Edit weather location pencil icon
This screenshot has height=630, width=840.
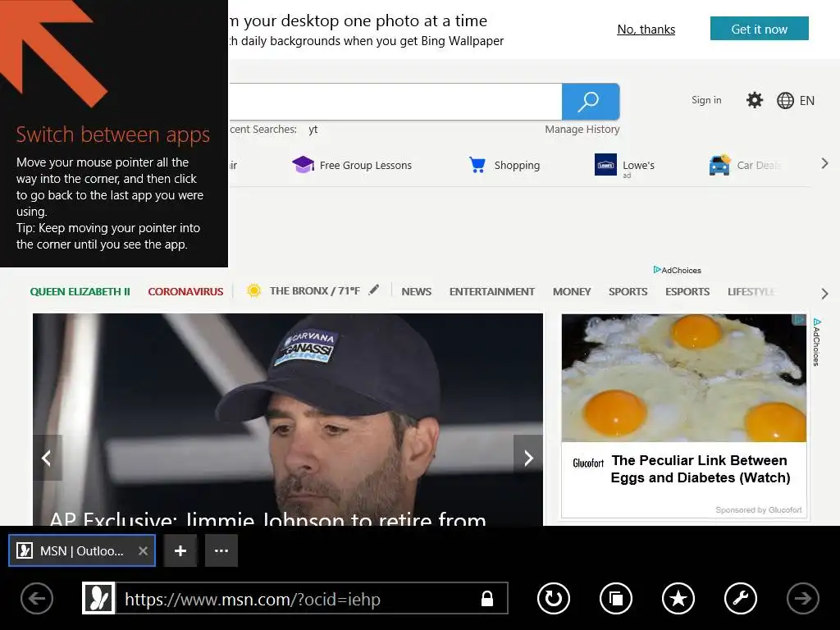coord(374,290)
